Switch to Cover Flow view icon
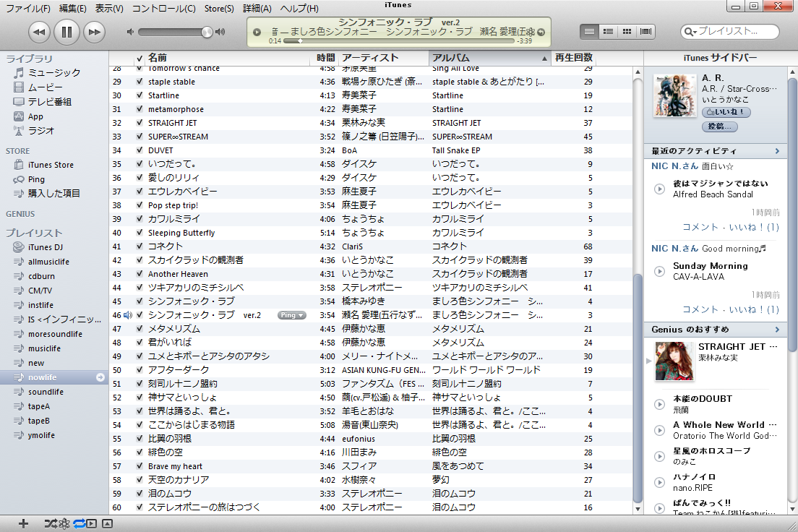This screenshot has width=798, height=532. [645, 32]
